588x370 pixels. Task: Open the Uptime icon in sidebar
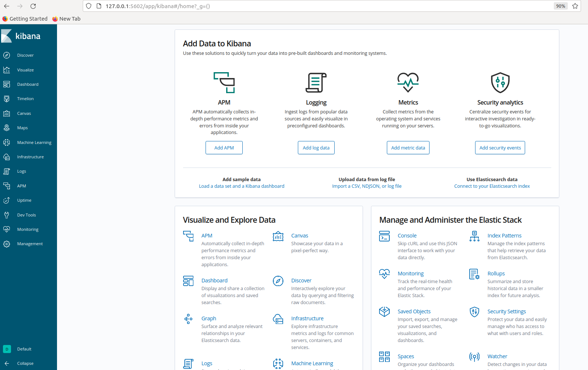(7, 200)
